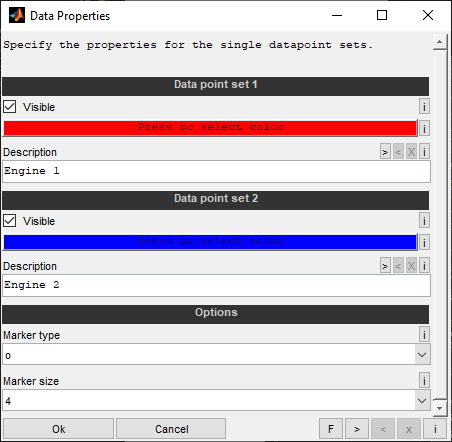Click the '>' button for Engine 2 description
Screen dimensions: 452x442
[385, 266]
